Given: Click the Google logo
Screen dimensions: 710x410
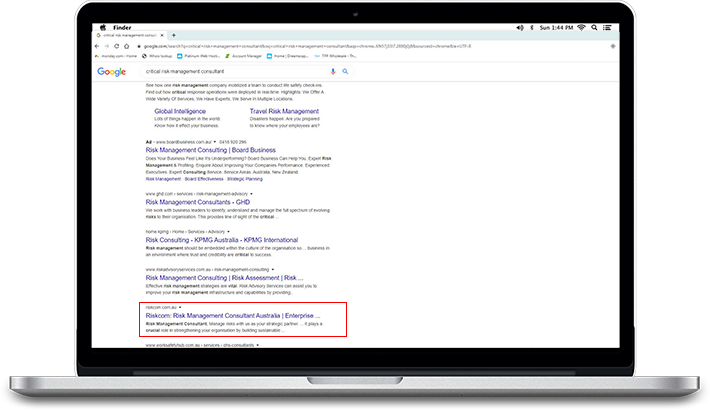Looking at the screenshot, I should point(111,72).
